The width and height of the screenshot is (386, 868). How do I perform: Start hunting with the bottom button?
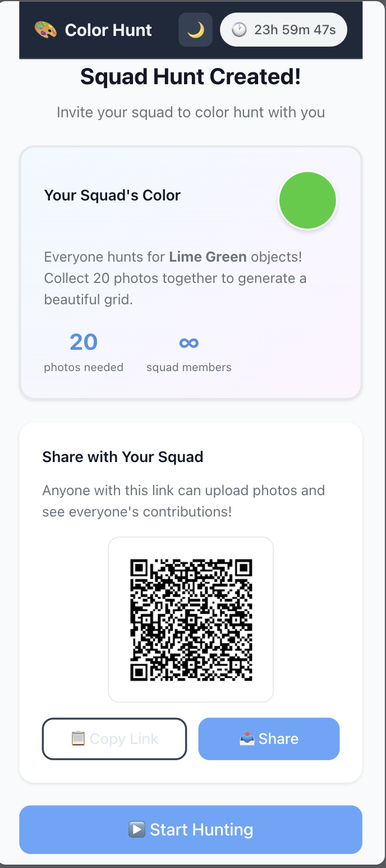[x=191, y=829]
